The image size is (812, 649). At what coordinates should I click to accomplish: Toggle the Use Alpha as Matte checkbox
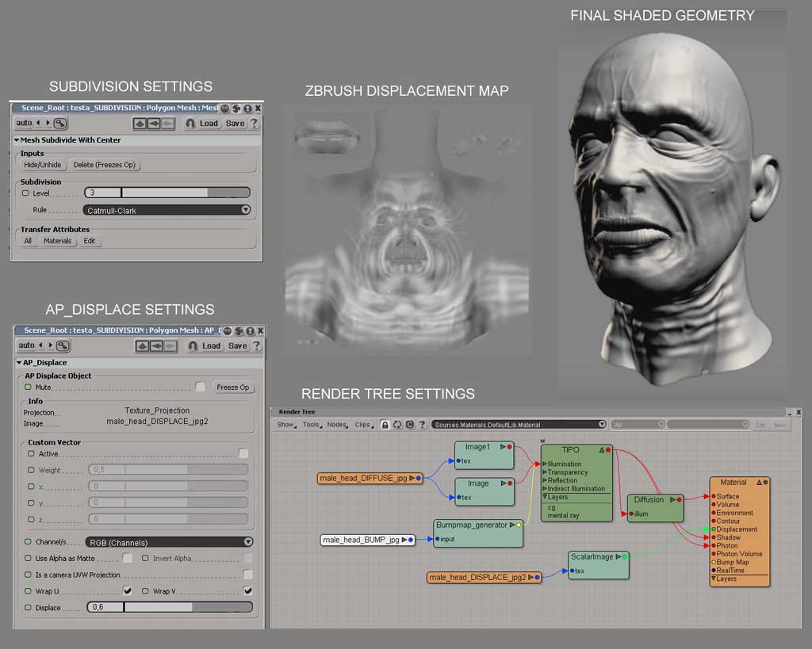[127, 558]
